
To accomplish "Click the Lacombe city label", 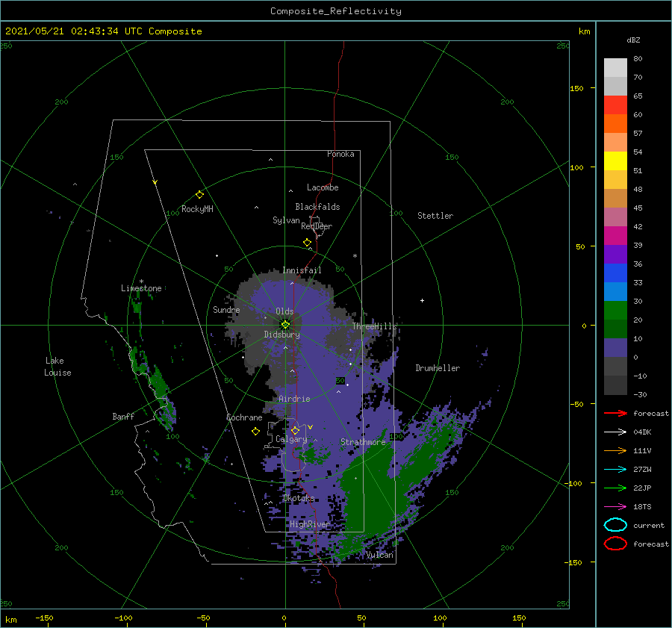I will pos(323,187).
